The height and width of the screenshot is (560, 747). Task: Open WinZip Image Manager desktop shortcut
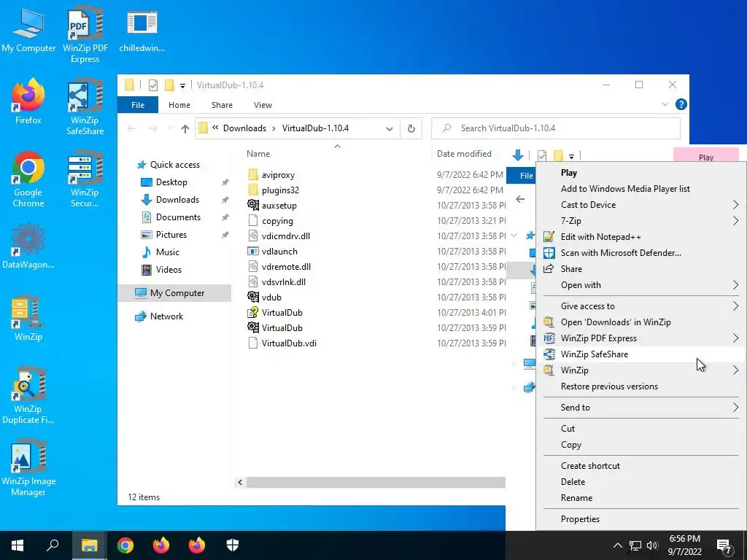[28, 469]
